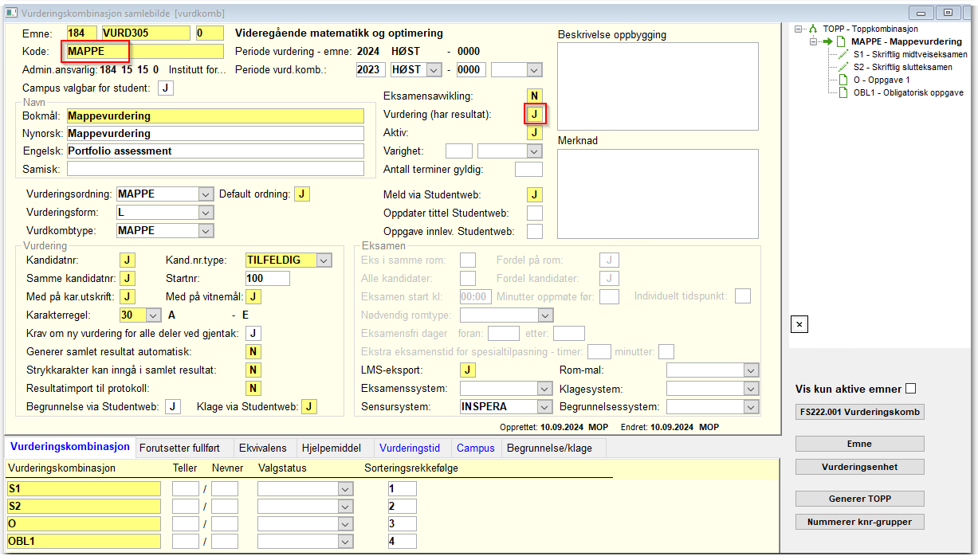Click pencil icon beside S2 Skriftlig slutteksamen
This screenshot has width=978, height=560.
[x=844, y=67]
